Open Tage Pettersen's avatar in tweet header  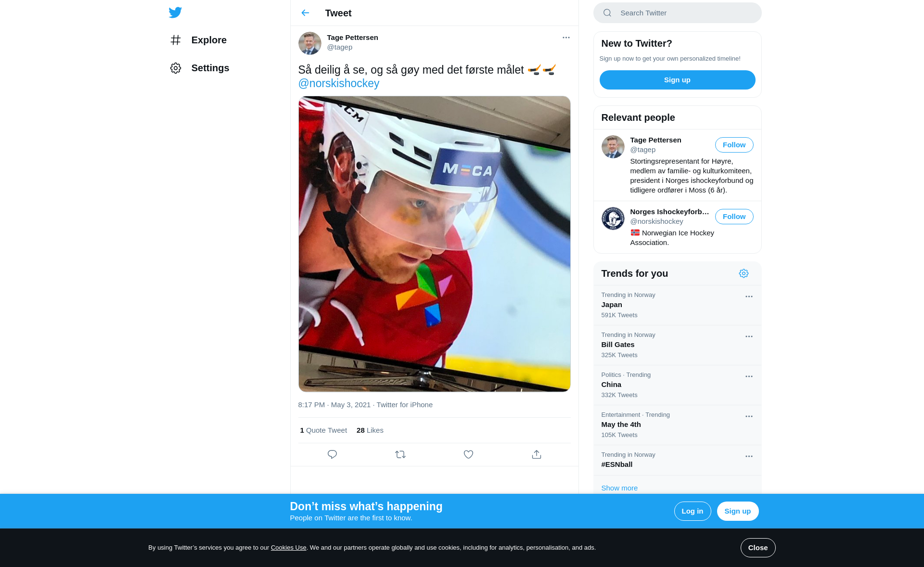click(x=310, y=43)
